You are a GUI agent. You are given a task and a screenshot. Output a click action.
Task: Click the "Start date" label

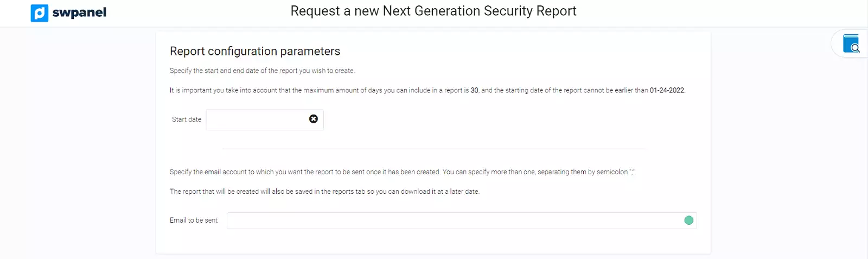(x=187, y=119)
